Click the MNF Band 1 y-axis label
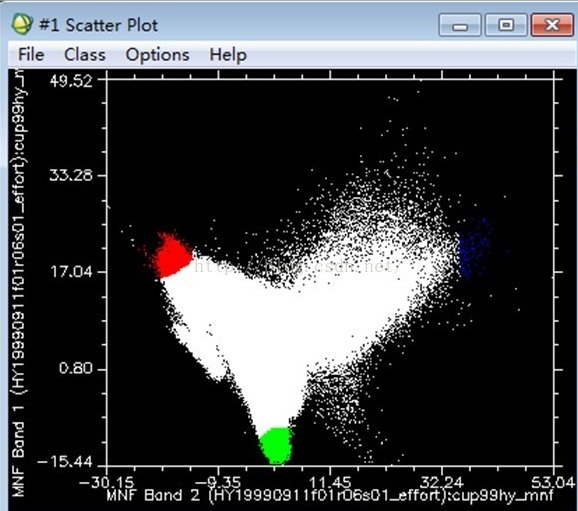The width and height of the screenshot is (578, 511). (x=18, y=282)
